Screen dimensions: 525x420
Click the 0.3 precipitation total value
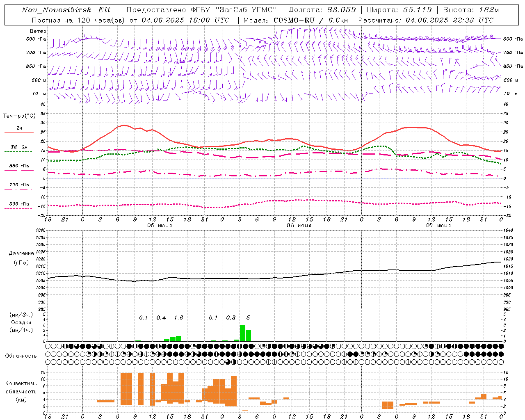pos(231,318)
